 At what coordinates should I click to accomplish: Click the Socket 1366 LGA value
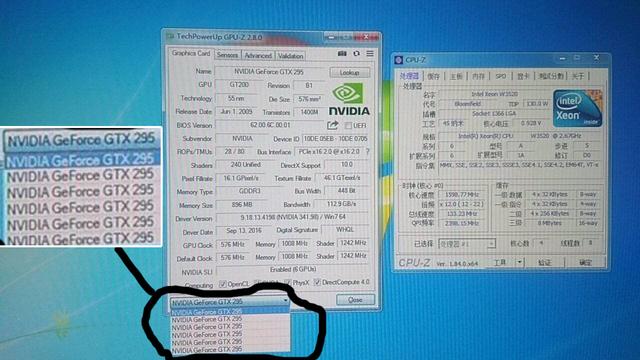coord(494,113)
